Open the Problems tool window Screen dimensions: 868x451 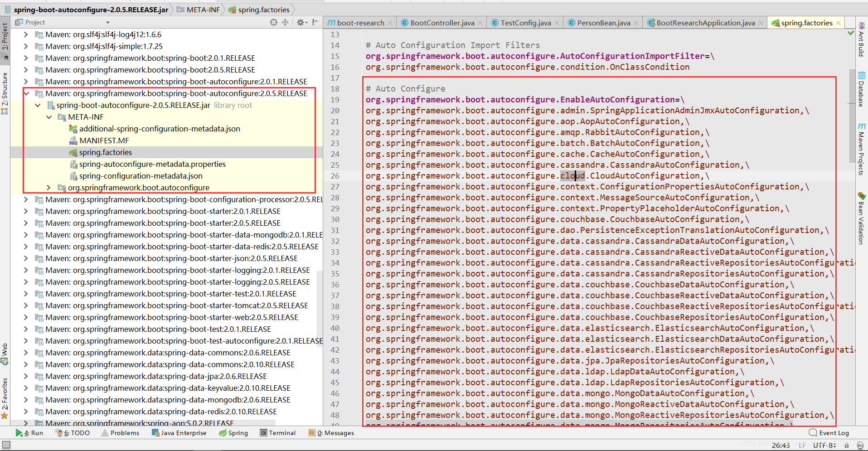pyautogui.click(x=121, y=433)
